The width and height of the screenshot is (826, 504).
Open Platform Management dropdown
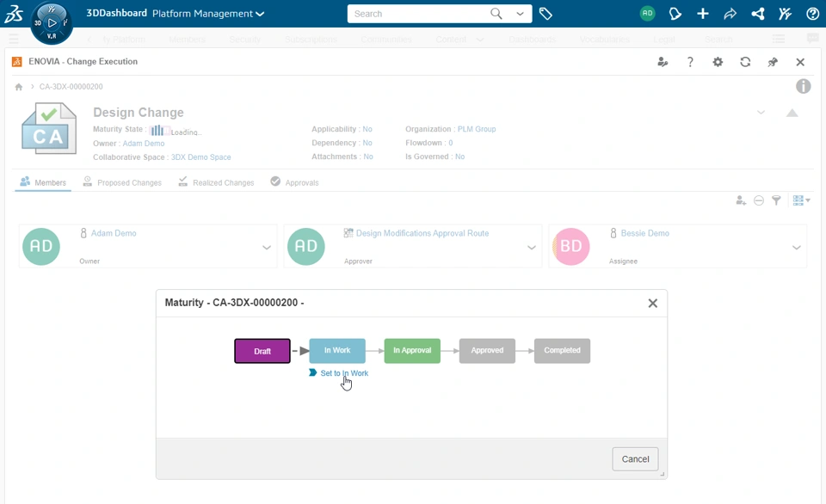pyautogui.click(x=208, y=14)
